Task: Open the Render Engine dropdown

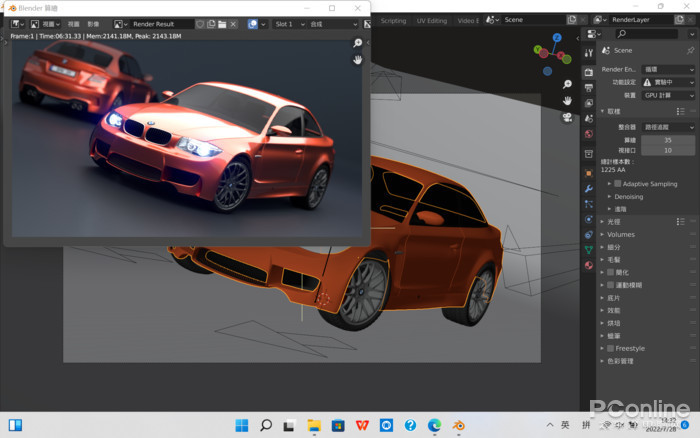Action: tap(668, 69)
